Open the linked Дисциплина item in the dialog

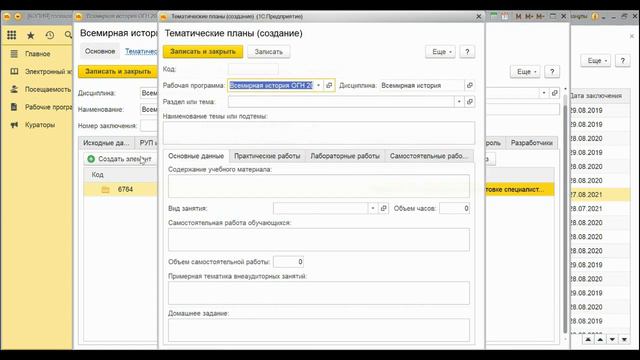[x=469, y=85]
